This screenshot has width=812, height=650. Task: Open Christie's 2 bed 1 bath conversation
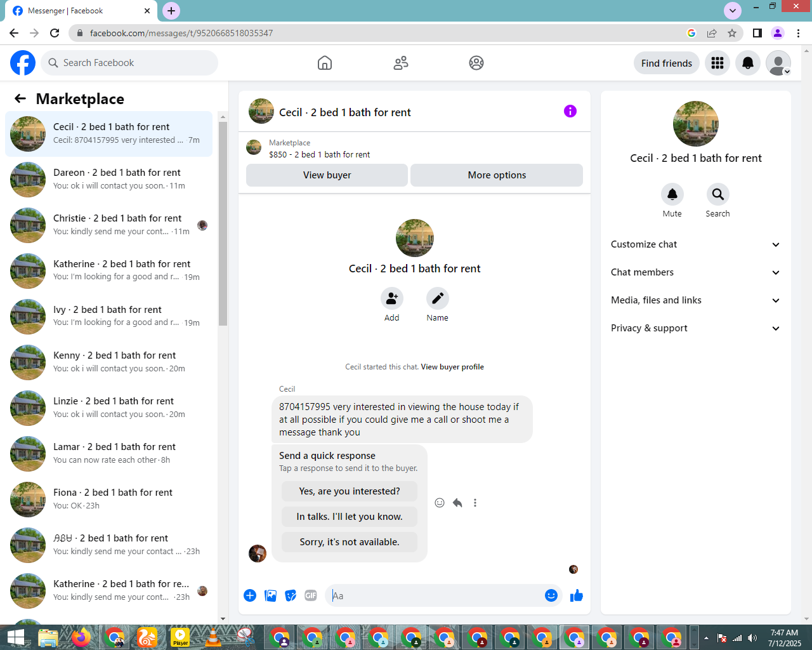[x=108, y=225]
